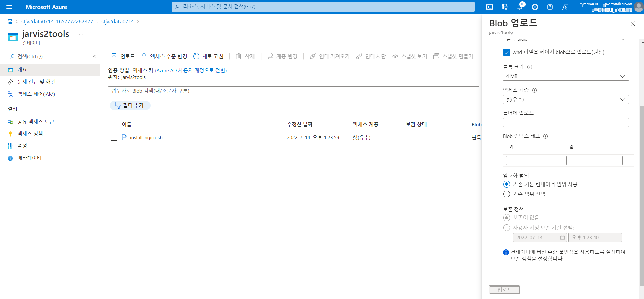644x299 pixels.
Task: Open the directory and subscription filter icon
Action: pyautogui.click(x=505, y=7)
